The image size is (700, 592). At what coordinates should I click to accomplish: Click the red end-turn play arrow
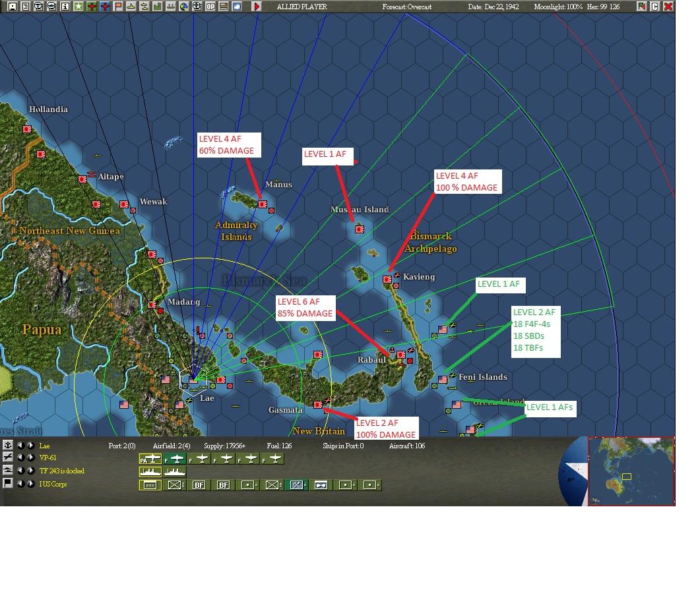point(257,6)
